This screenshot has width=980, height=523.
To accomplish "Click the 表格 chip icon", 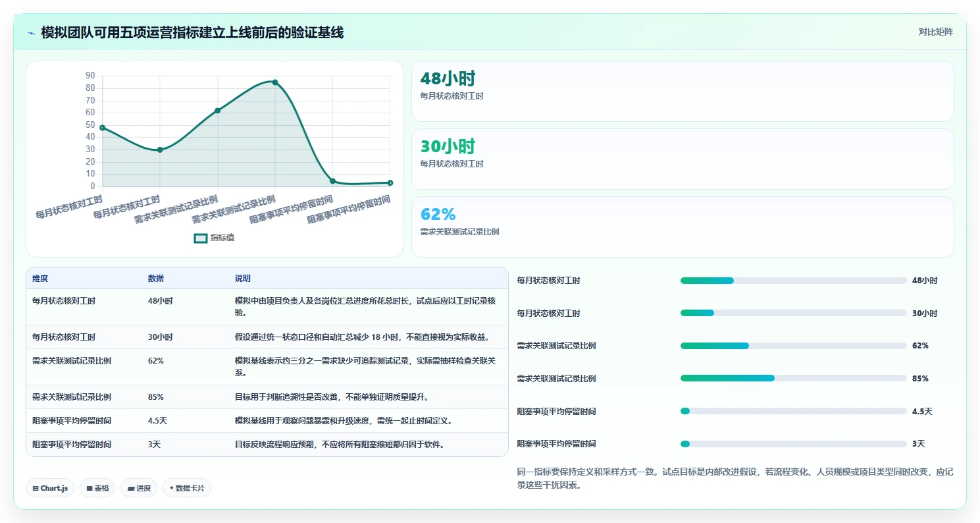I will (90, 488).
